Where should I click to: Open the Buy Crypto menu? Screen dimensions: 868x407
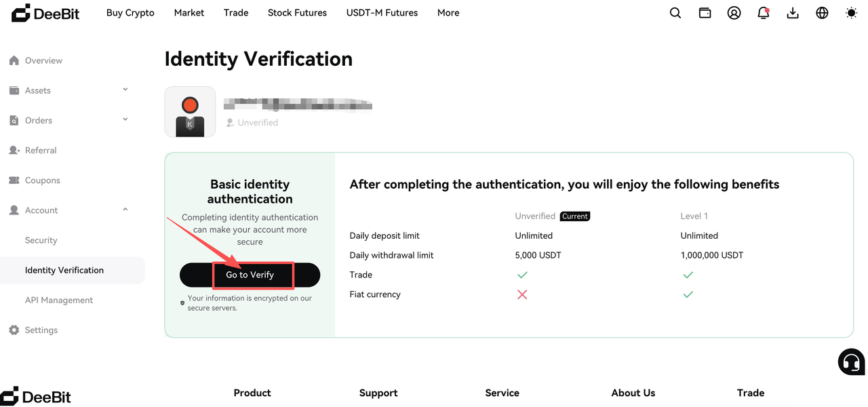point(130,13)
